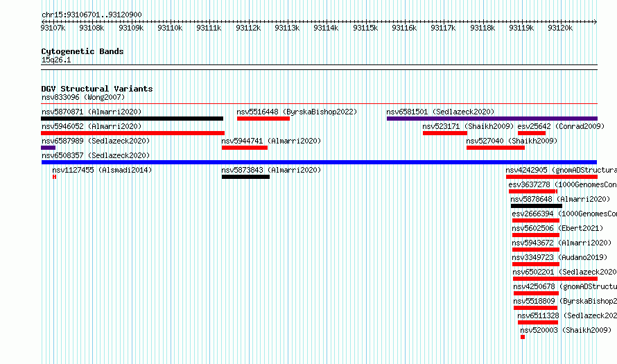Select the 15q26.1 band label
This screenshot has width=617, height=364.
(56, 60)
